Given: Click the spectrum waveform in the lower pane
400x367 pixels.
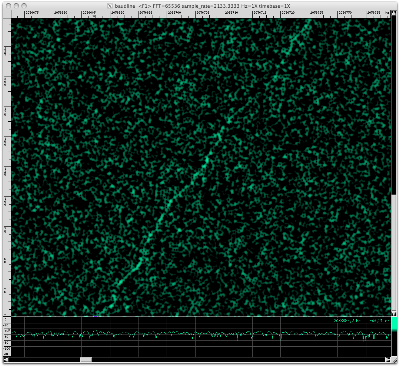Looking at the screenshot, I should pyautogui.click(x=201, y=334).
